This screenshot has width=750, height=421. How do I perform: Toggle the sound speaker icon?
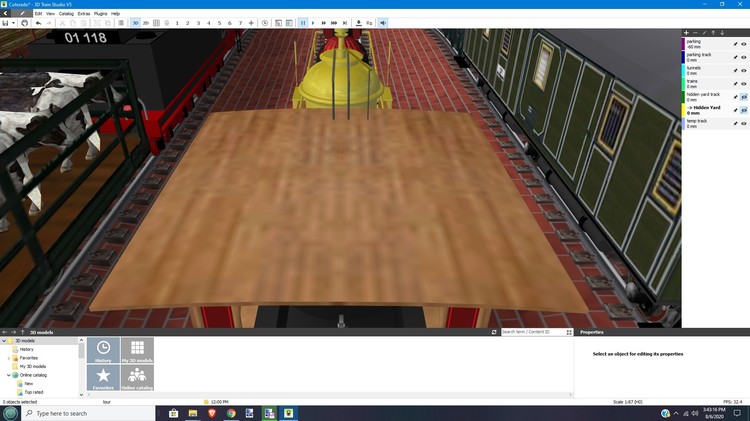coord(383,23)
